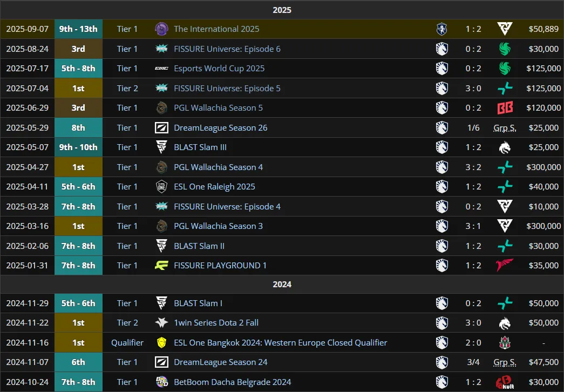Click Team Liquid logo in The International 2025 row
564x392 pixels.
tap(441, 29)
